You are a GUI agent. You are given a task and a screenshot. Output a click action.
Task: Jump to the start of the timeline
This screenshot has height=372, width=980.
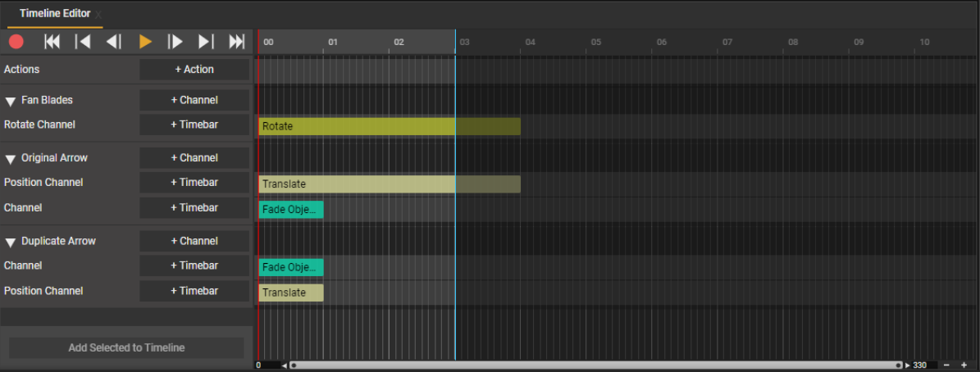tap(52, 42)
